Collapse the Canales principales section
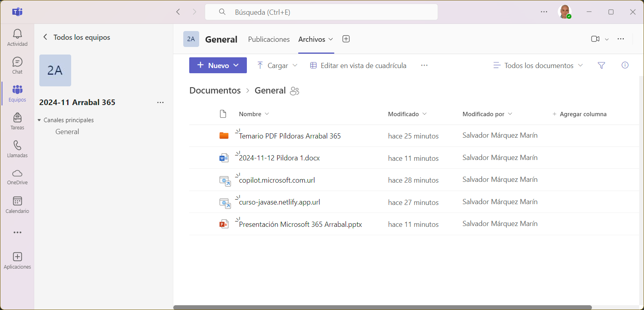644x310 pixels. pos(39,120)
